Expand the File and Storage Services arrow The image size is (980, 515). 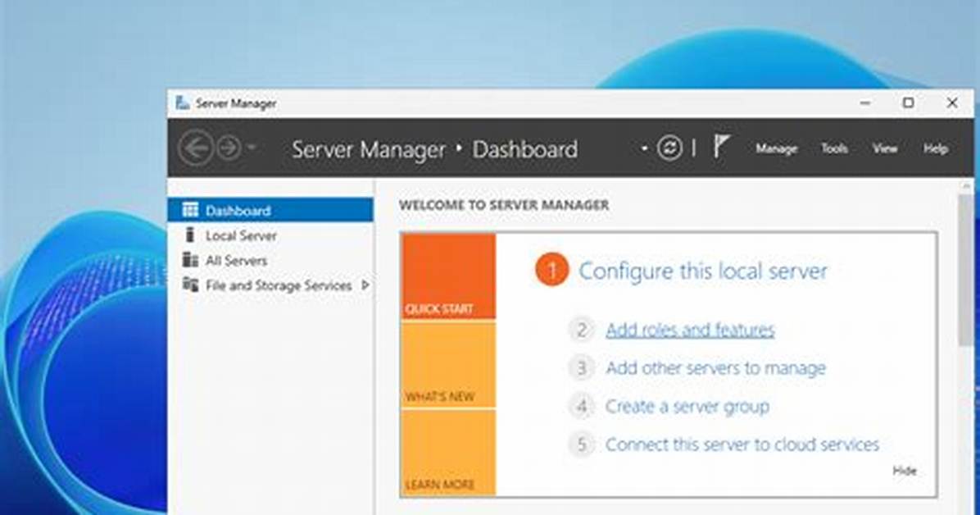(x=365, y=285)
